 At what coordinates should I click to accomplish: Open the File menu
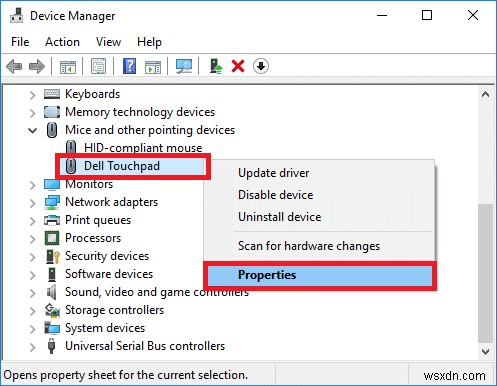click(x=20, y=42)
